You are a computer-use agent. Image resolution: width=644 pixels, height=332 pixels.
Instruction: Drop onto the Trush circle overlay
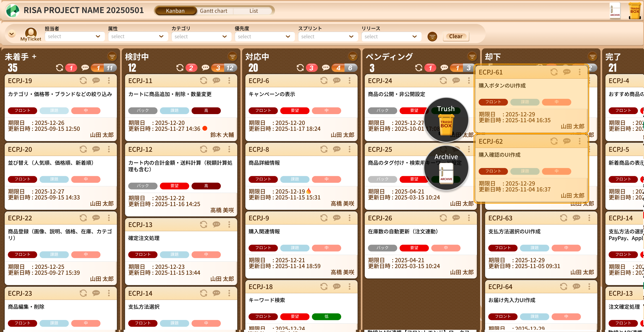coord(446,120)
